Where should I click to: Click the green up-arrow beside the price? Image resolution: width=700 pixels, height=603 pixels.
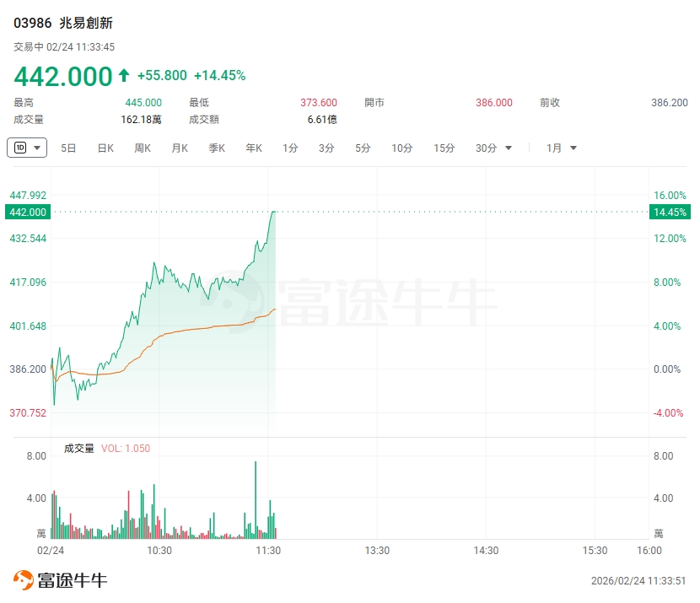pyautogui.click(x=124, y=76)
